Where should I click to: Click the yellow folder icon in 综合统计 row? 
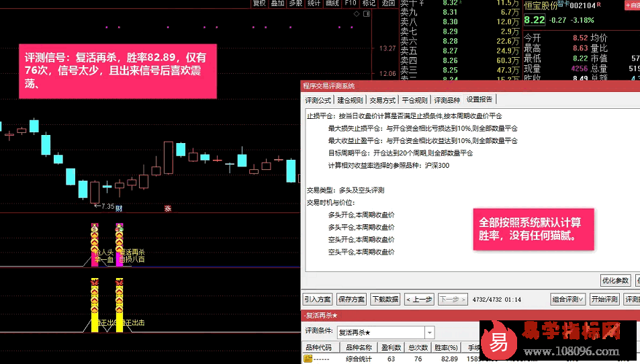pyautogui.click(x=308, y=359)
